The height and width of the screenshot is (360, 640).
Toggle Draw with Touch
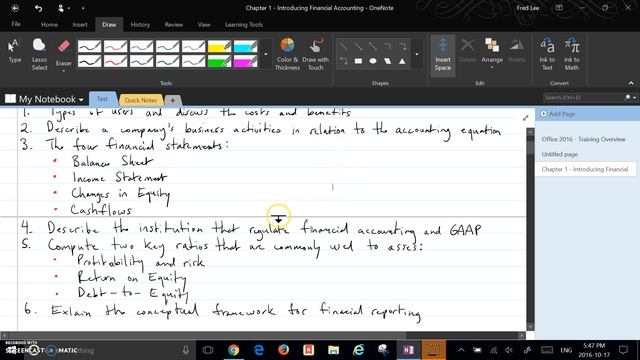(x=315, y=54)
